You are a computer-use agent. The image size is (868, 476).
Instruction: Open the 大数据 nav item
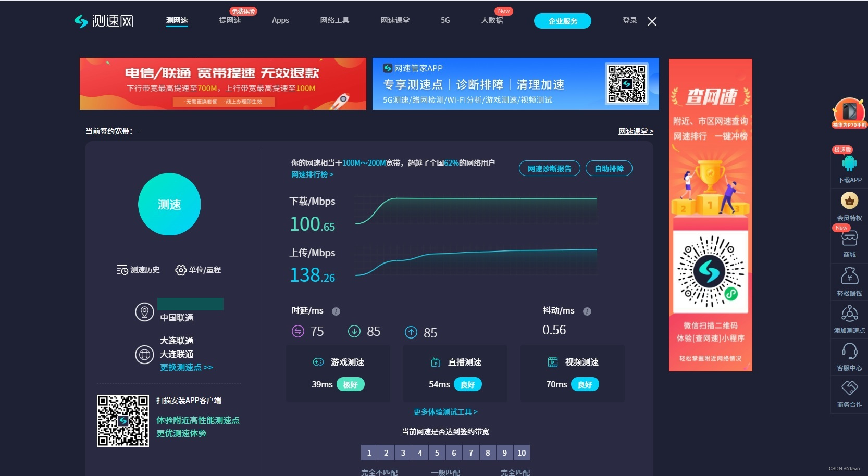pyautogui.click(x=492, y=20)
